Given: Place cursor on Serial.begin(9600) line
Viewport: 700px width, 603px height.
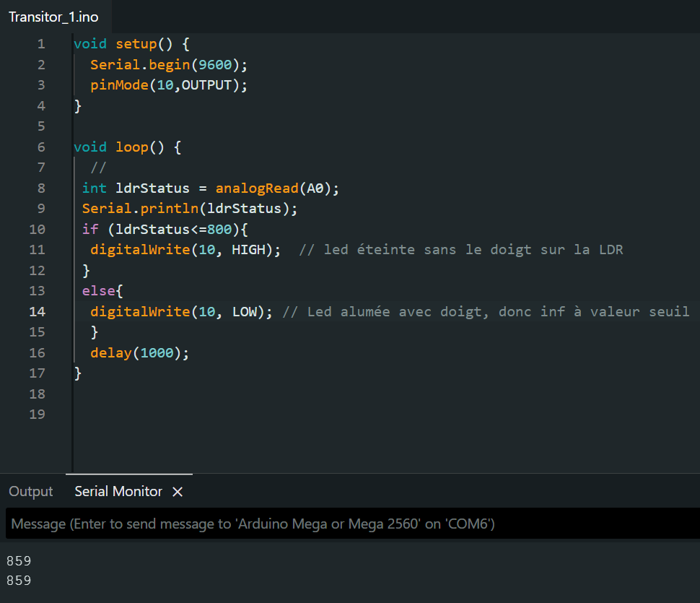Looking at the screenshot, I should tap(168, 65).
